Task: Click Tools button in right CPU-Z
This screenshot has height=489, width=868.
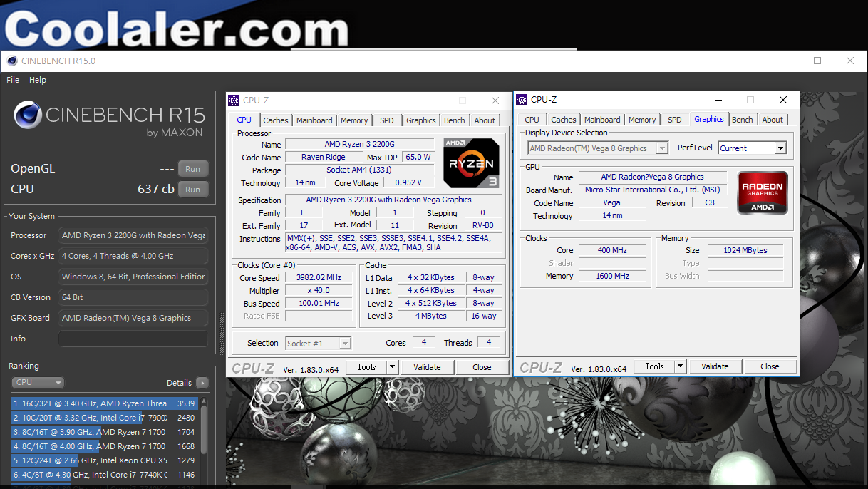Action: 654,366
